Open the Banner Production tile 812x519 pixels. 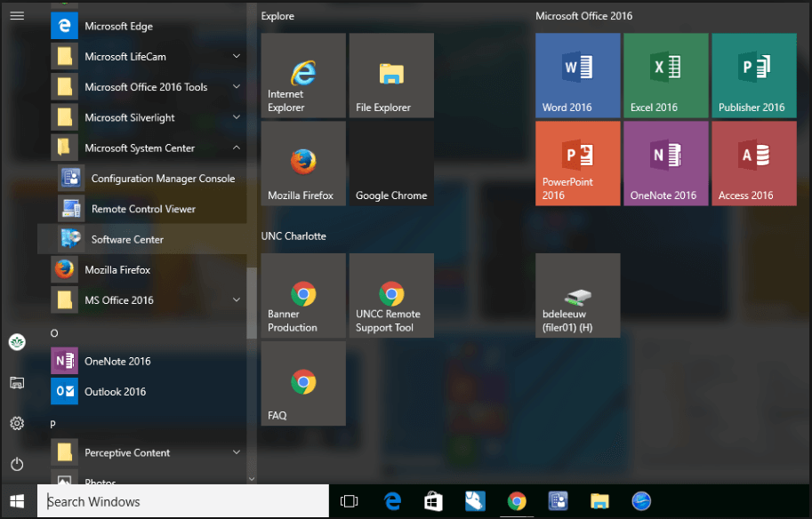pyautogui.click(x=303, y=295)
